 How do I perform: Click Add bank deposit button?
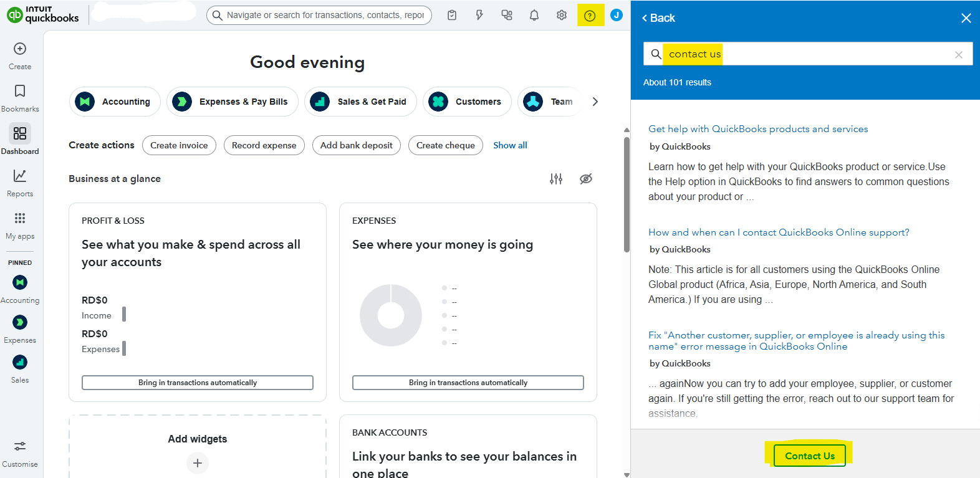tap(357, 145)
